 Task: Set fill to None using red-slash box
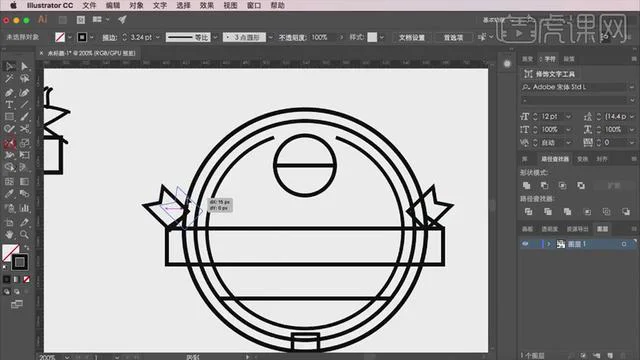(27, 279)
